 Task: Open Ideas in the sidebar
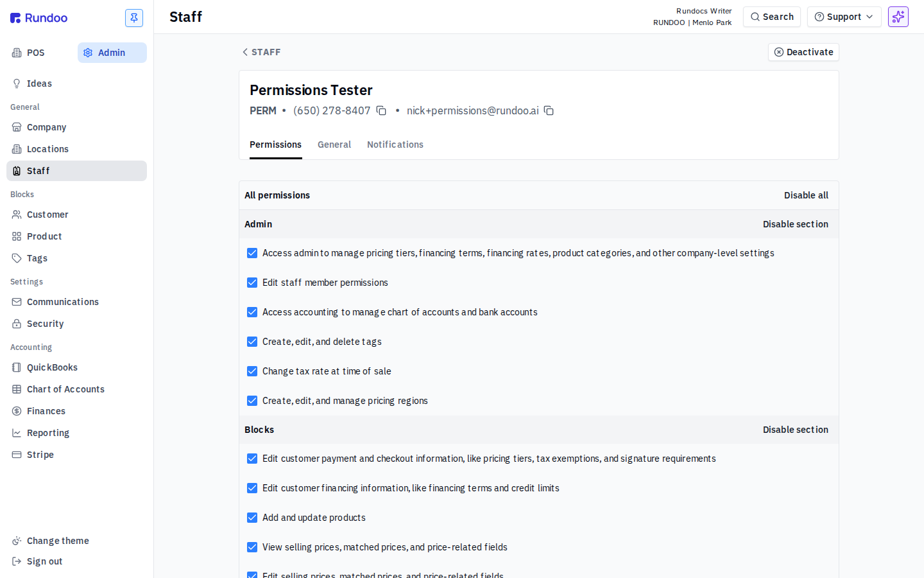pos(77,83)
